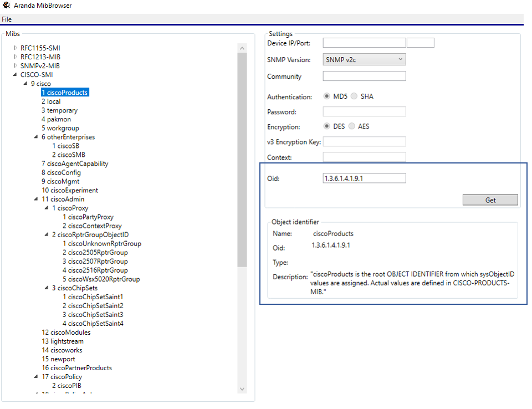Select MD5 authentication radio button
The image size is (532, 409).
coord(326,96)
